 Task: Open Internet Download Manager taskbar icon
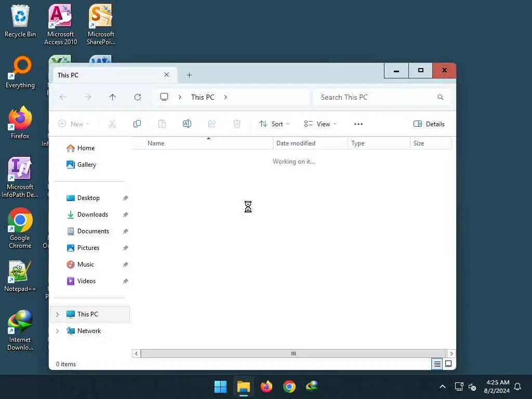click(312, 386)
